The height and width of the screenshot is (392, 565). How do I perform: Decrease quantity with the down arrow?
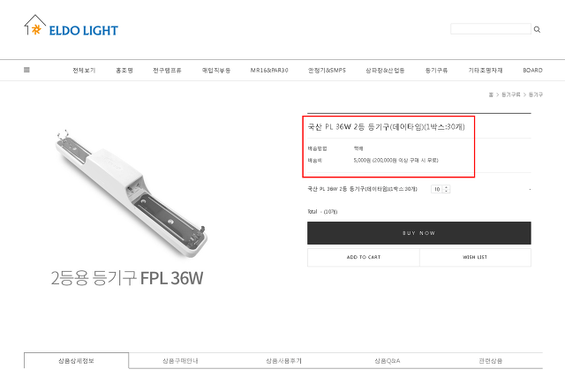tap(447, 191)
